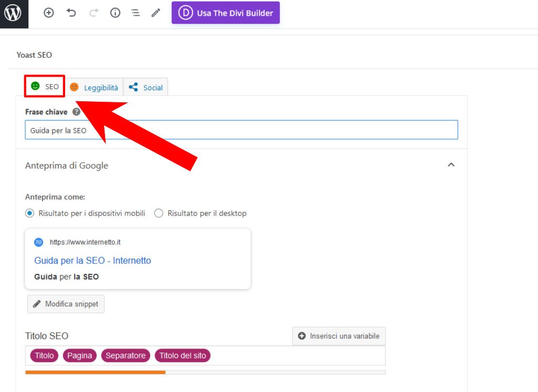Click the snippet description Guida per la SEO
538x392 pixels.
[x=67, y=277]
